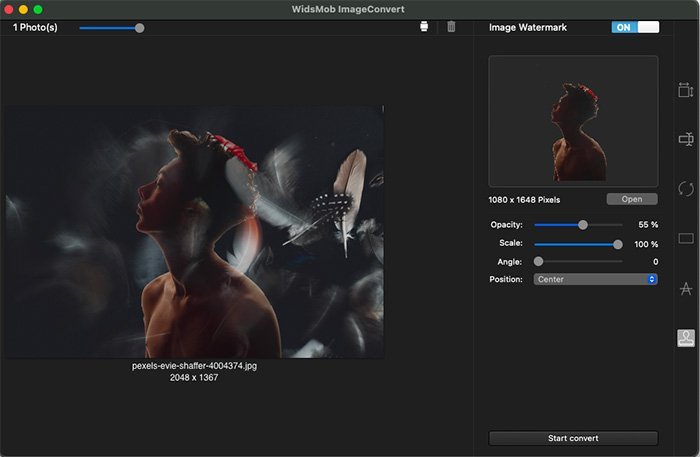Viewport: 700px width, 457px height.
Task: Select the Image Watermark stamp icon
Action: pos(685,338)
